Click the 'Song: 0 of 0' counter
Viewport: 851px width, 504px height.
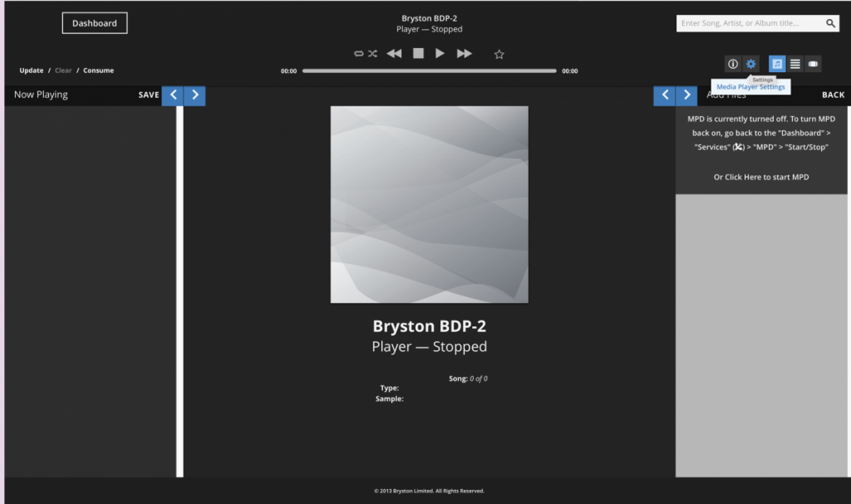[468, 379]
